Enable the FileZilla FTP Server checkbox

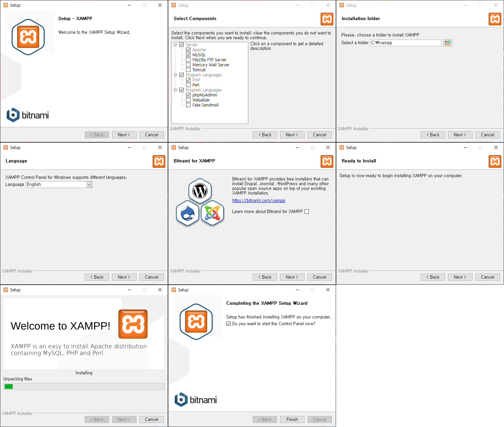[x=188, y=60]
